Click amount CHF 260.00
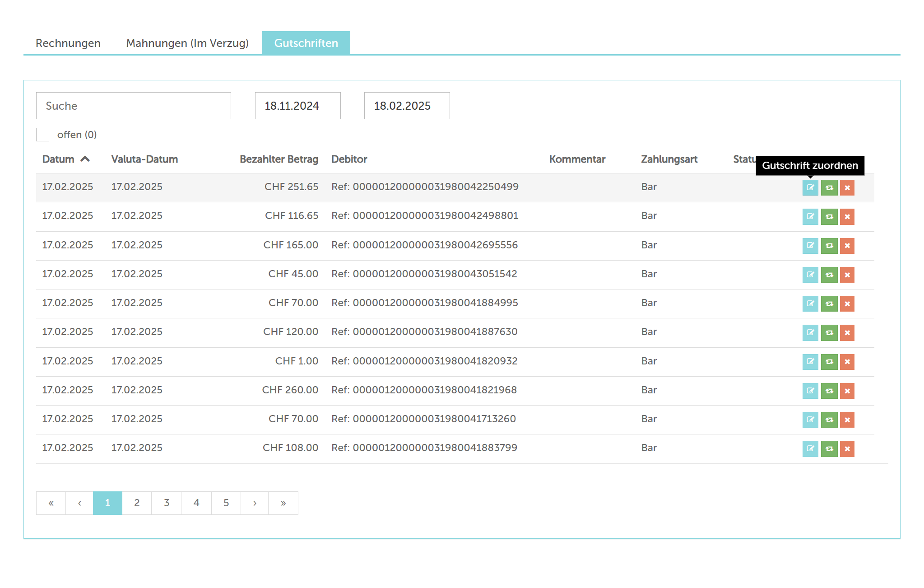Image resolution: width=924 pixels, height=588 pixels. [290, 390]
